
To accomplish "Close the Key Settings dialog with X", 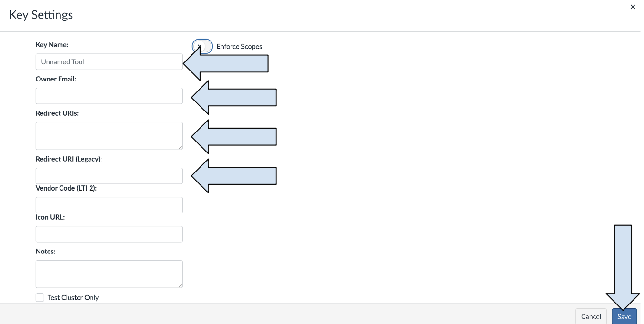I will point(633,7).
